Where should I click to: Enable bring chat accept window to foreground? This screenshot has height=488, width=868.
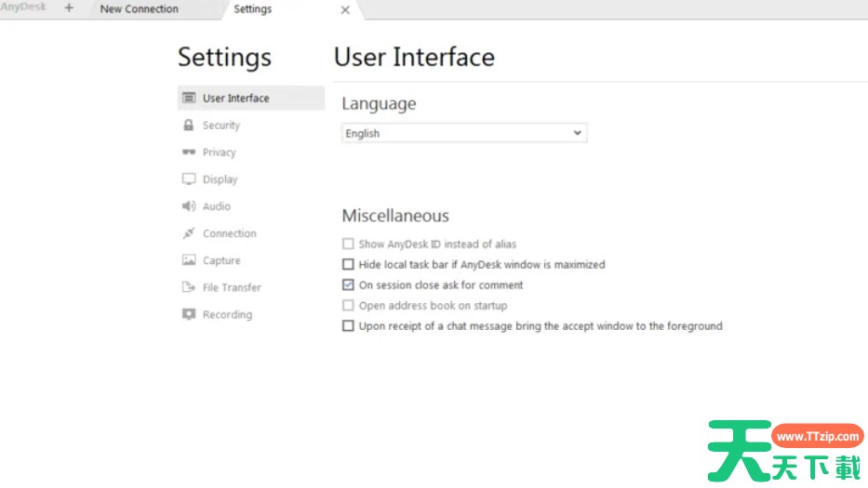pyautogui.click(x=348, y=326)
